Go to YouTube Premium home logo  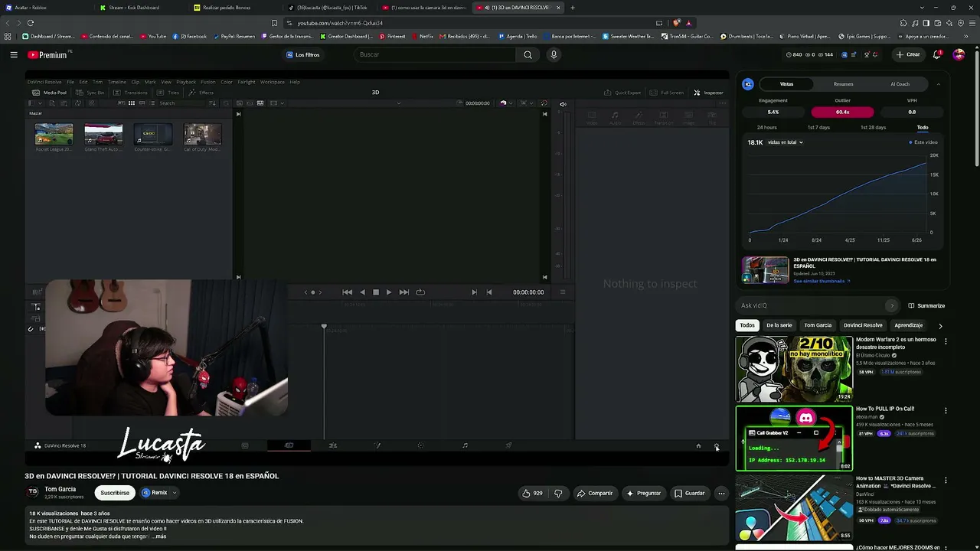point(47,54)
